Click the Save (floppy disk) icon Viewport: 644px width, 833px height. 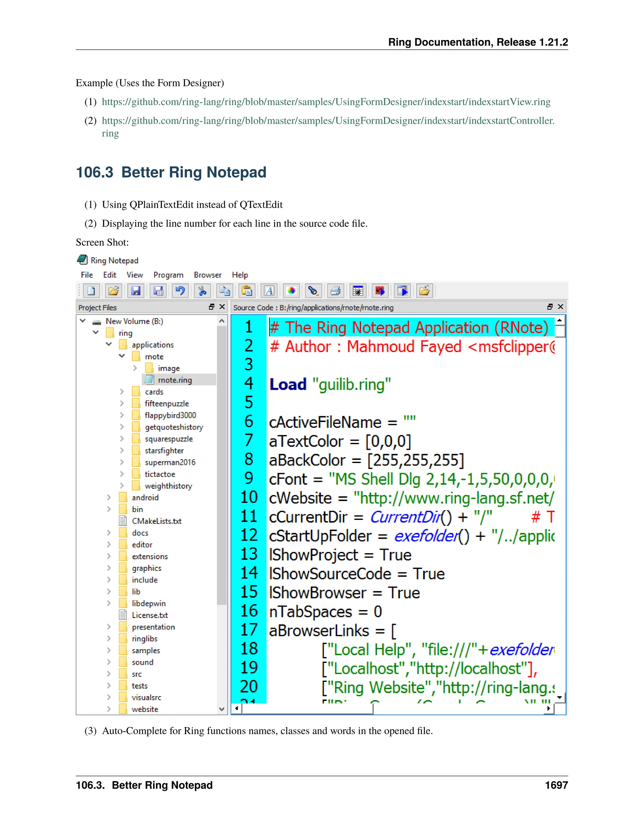point(136,291)
